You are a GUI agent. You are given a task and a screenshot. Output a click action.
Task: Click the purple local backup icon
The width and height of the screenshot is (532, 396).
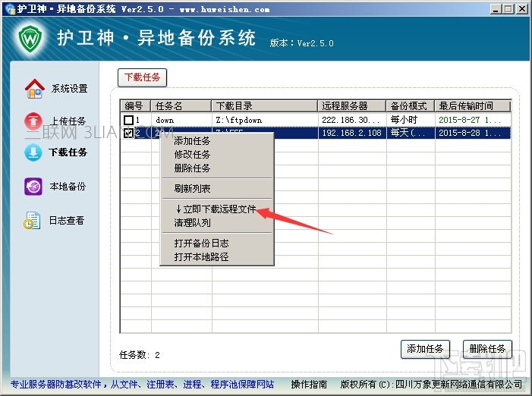click(33, 187)
